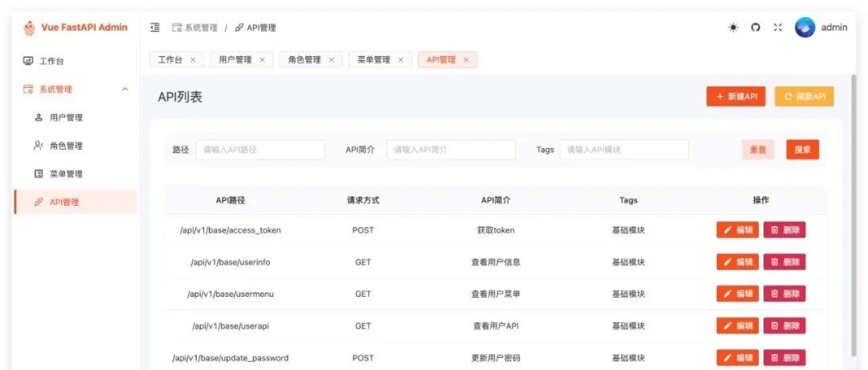Image resolution: width=868 pixels, height=370 pixels.
Task: Open 工作台 in the sidebar
Action: coord(76,61)
